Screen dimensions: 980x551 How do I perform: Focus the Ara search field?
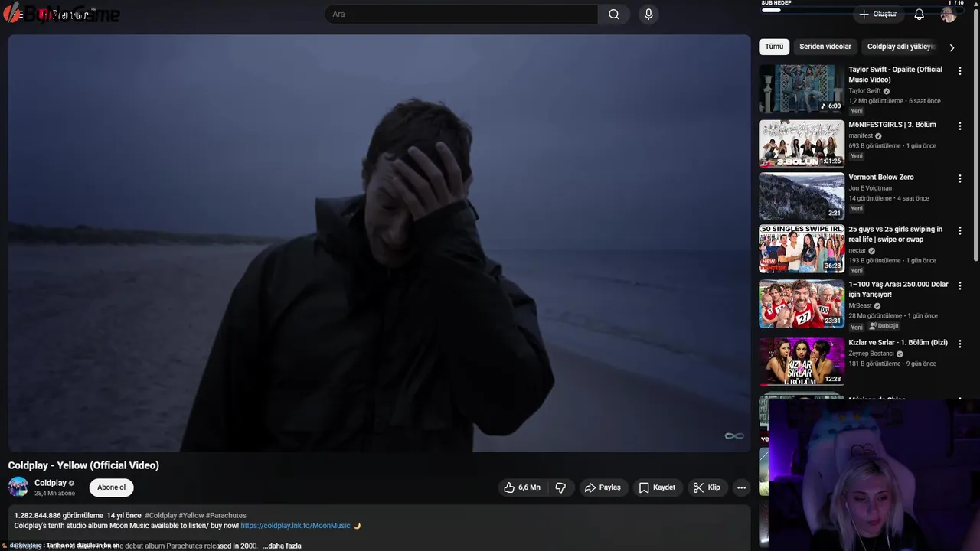coord(462,15)
